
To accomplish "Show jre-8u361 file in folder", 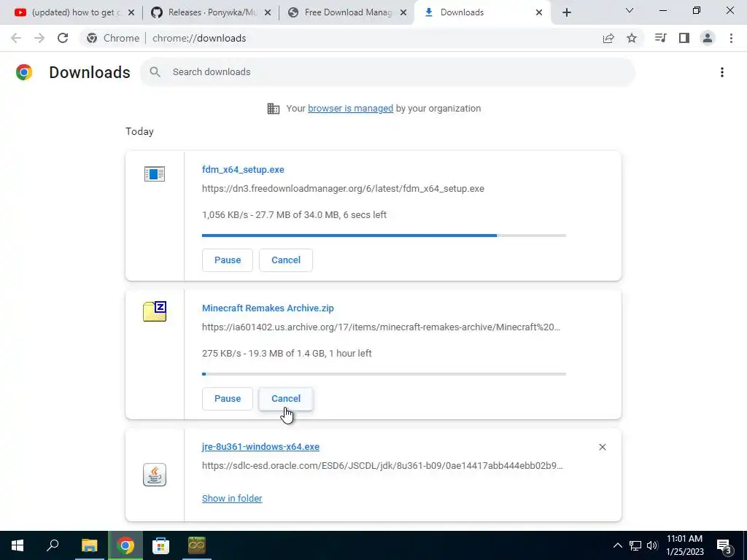I will [232, 498].
